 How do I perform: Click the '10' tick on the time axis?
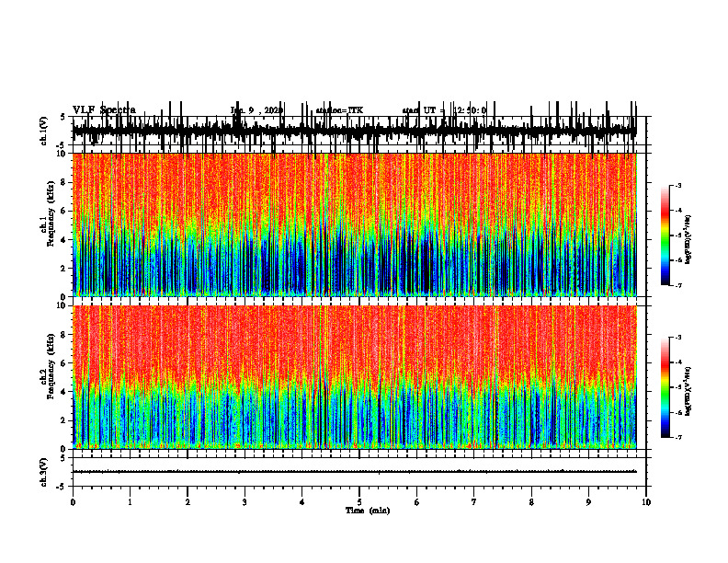click(x=646, y=502)
